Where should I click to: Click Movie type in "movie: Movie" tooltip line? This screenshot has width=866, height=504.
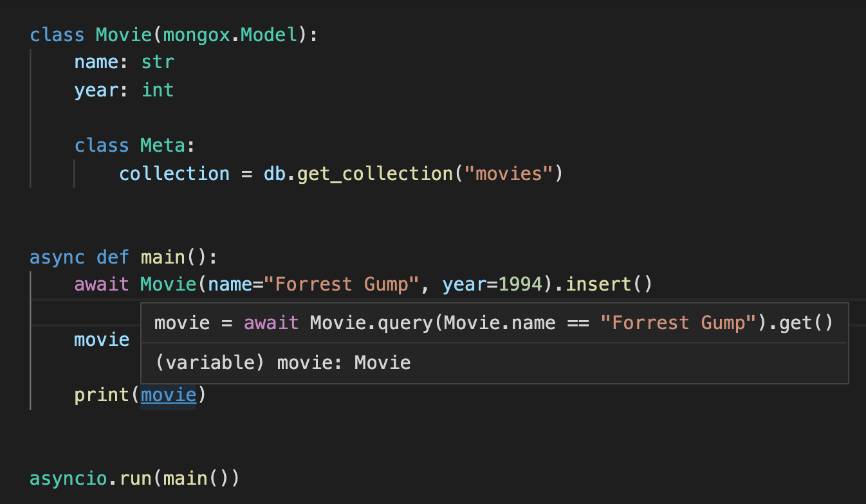(382, 363)
